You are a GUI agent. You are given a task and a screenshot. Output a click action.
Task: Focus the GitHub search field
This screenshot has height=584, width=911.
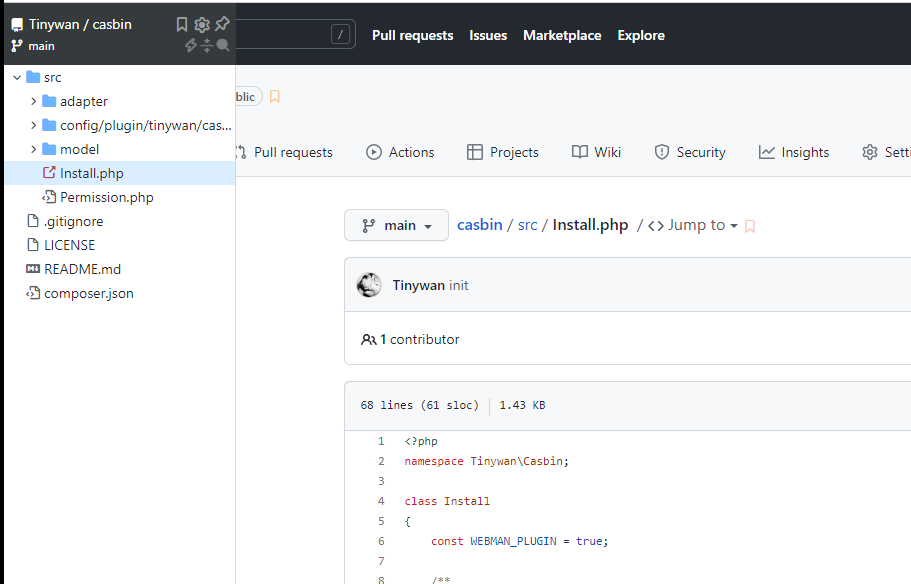click(x=295, y=35)
